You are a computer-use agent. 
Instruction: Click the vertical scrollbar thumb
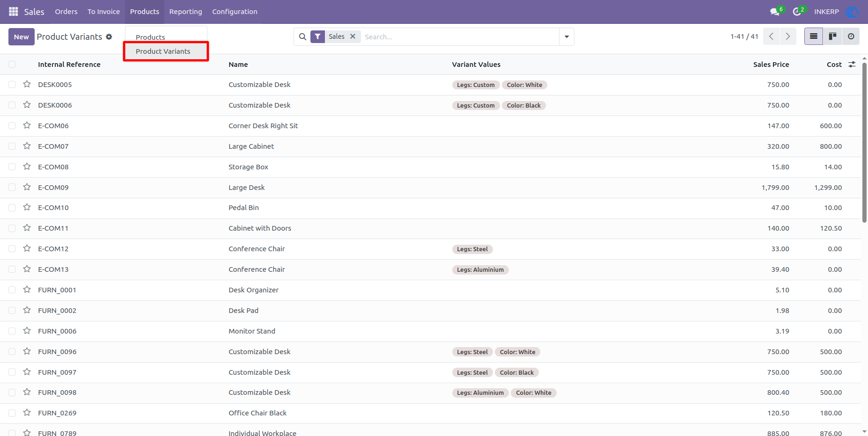[x=864, y=142]
